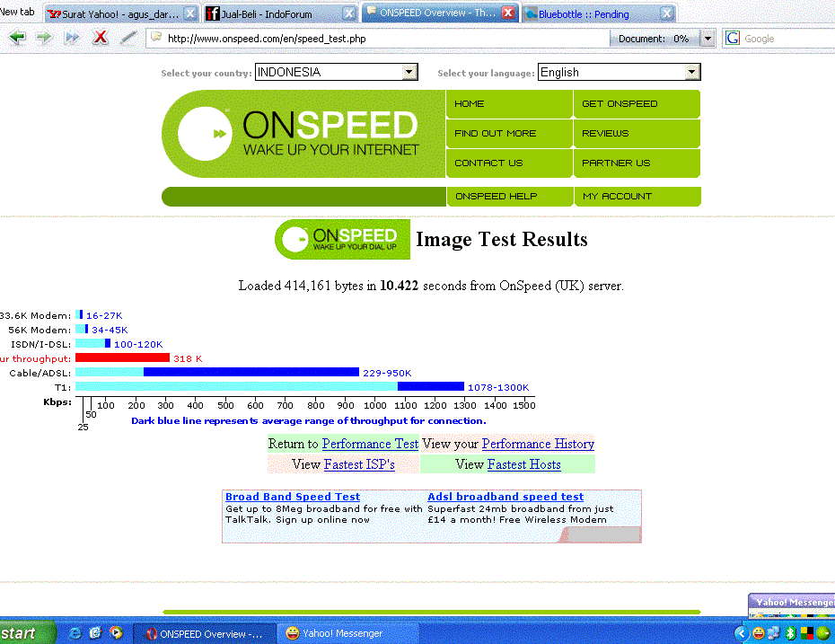The width and height of the screenshot is (835, 644).
Task: Open Windows Media Player quick launch icon
Action: [x=116, y=632]
